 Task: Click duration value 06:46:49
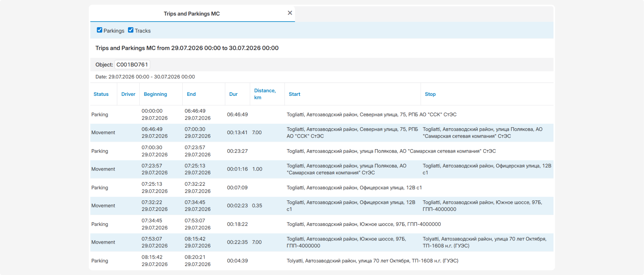coord(237,115)
